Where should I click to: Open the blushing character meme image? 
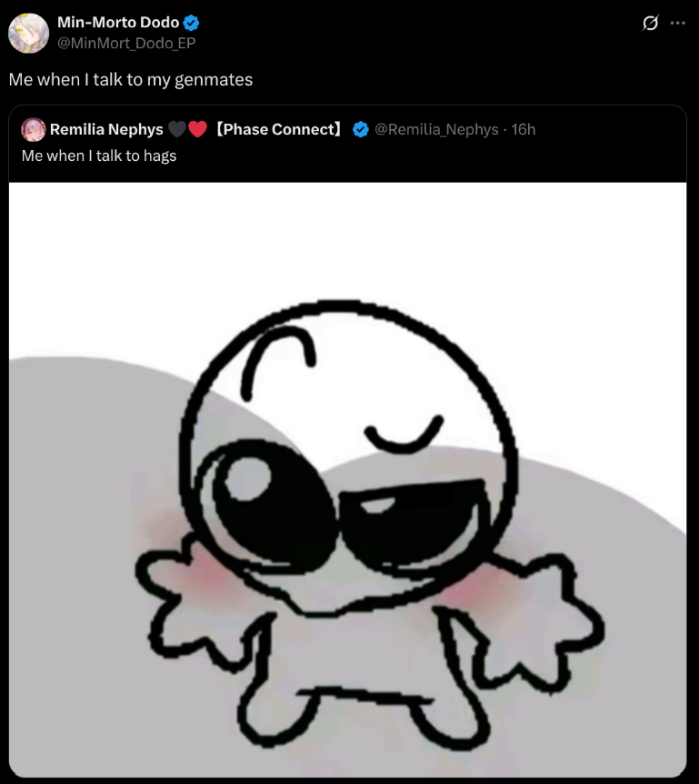click(x=348, y=479)
